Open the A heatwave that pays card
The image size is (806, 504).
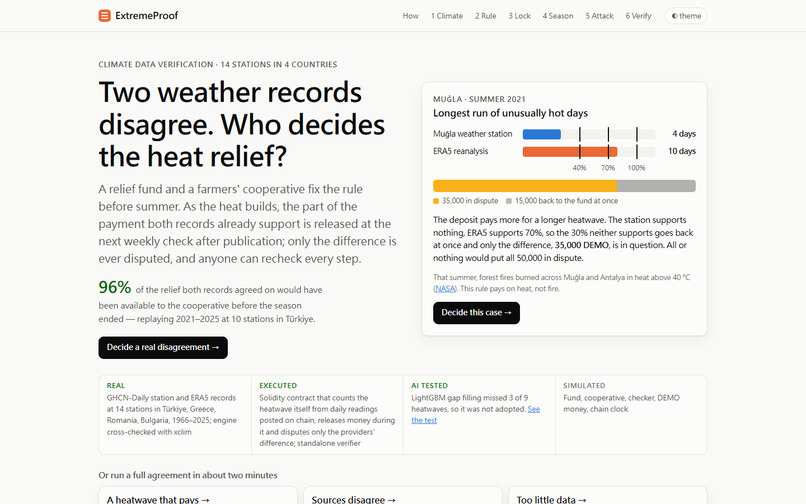tap(198, 496)
